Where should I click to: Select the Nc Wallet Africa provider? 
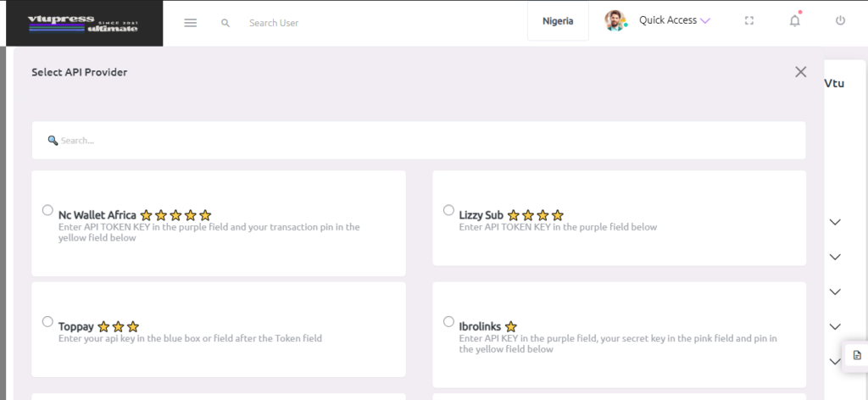pyautogui.click(x=47, y=210)
